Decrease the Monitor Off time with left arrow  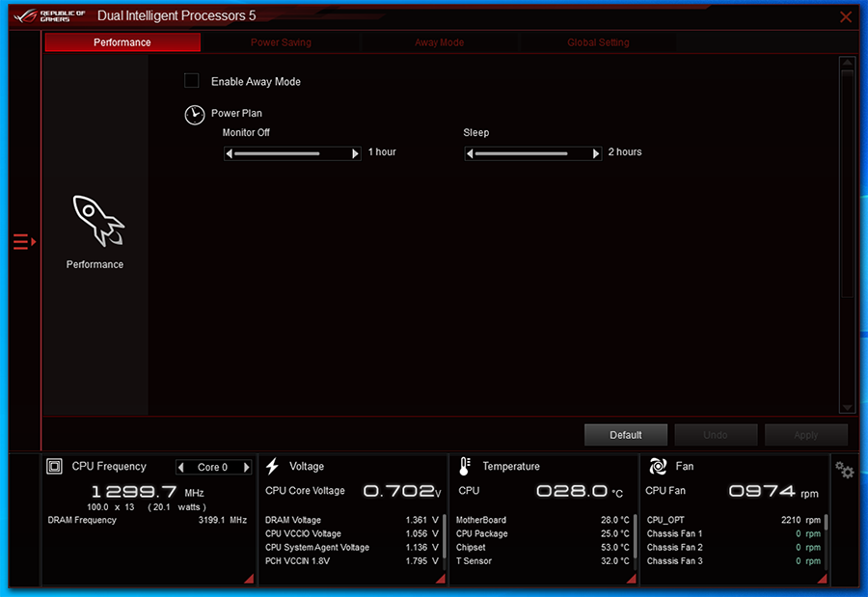pyautogui.click(x=230, y=153)
